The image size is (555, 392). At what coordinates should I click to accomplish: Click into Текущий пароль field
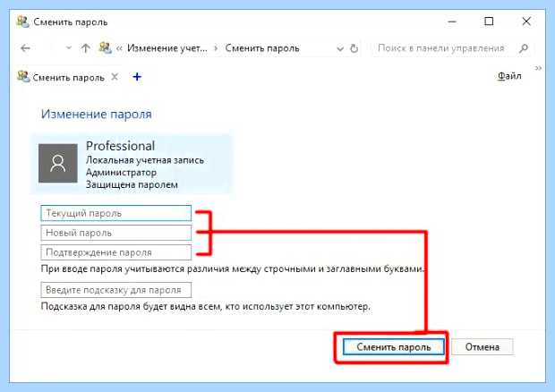[x=116, y=213]
